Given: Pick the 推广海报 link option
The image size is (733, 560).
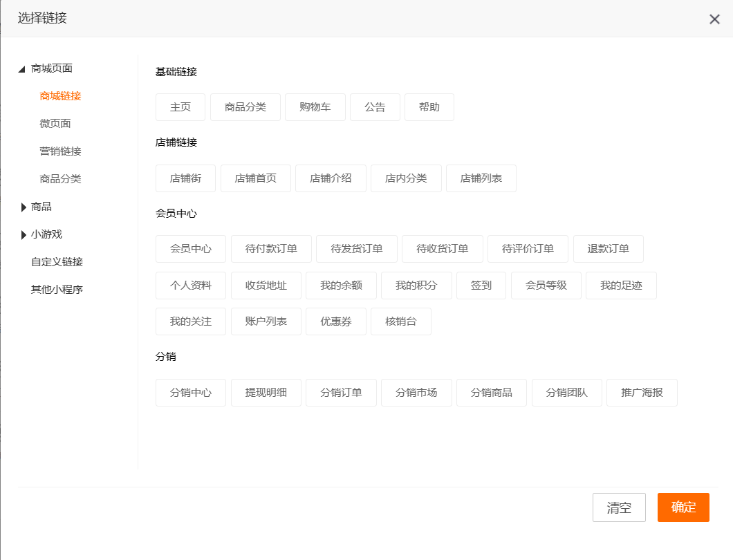Looking at the screenshot, I should click(x=642, y=393).
